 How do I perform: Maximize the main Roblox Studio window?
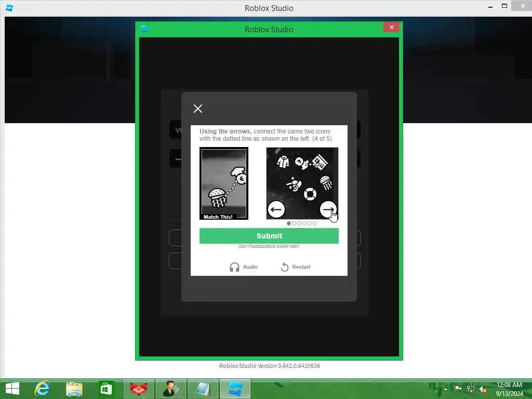pyautogui.click(x=504, y=6)
